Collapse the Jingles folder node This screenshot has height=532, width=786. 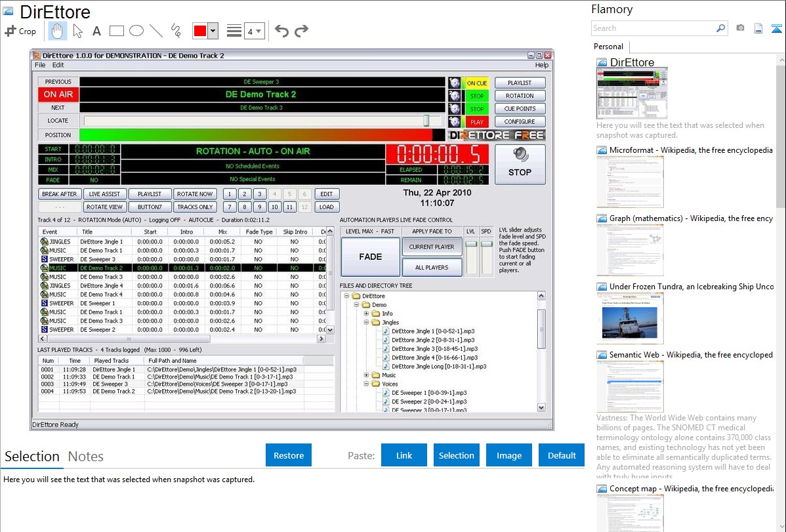(x=367, y=322)
